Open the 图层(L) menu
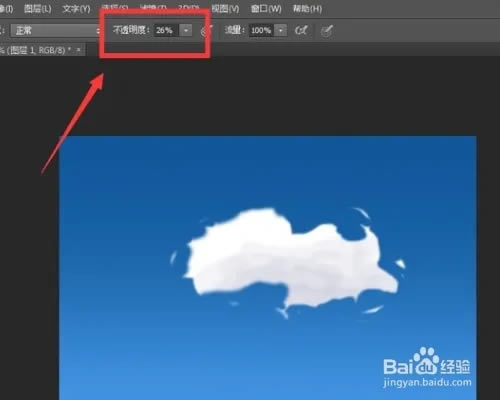The image size is (500, 400). 37,9
